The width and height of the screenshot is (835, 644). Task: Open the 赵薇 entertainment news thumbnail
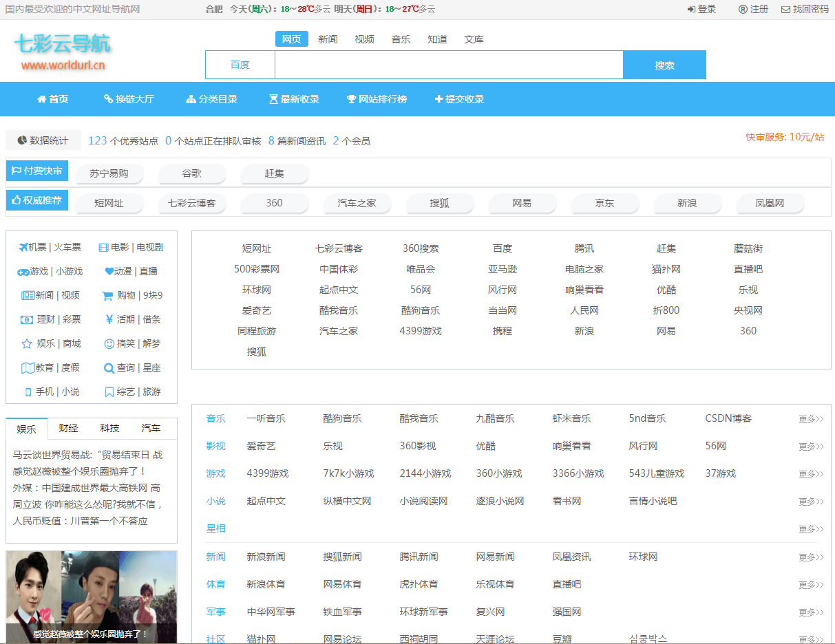click(x=92, y=596)
